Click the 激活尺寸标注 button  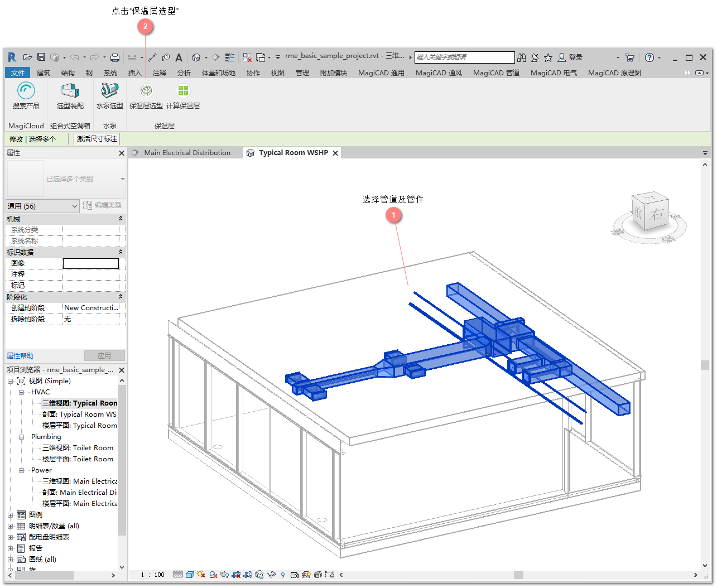pyautogui.click(x=97, y=139)
